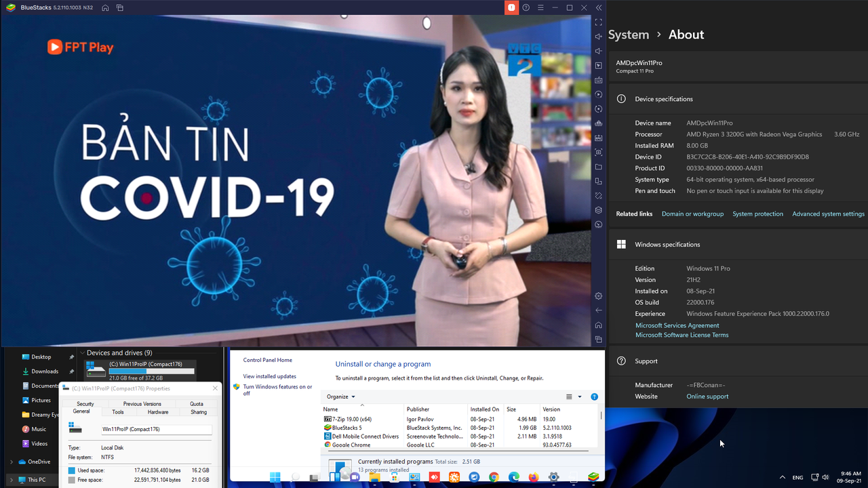The height and width of the screenshot is (488, 868).
Task: Select Desktop in Explorer quick access
Action: pos(41,357)
